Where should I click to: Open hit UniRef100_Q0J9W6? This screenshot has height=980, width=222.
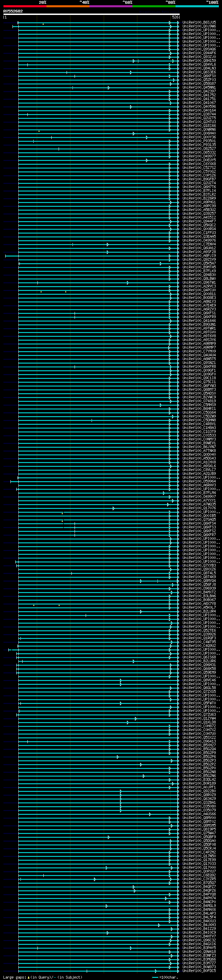(199, 26)
